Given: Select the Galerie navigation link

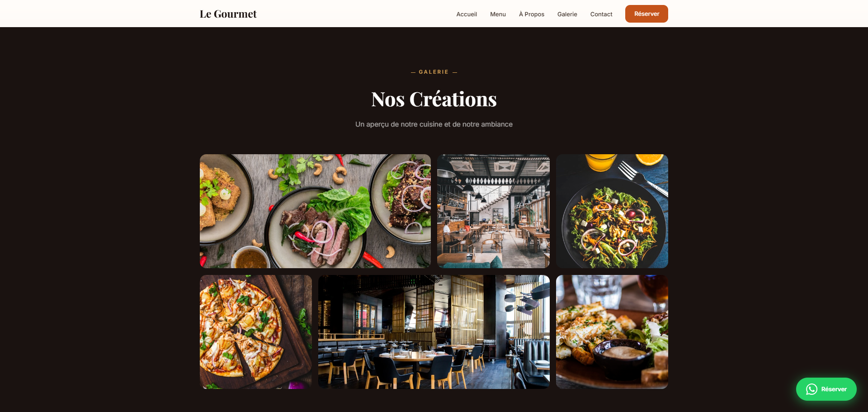Looking at the screenshot, I should [567, 14].
